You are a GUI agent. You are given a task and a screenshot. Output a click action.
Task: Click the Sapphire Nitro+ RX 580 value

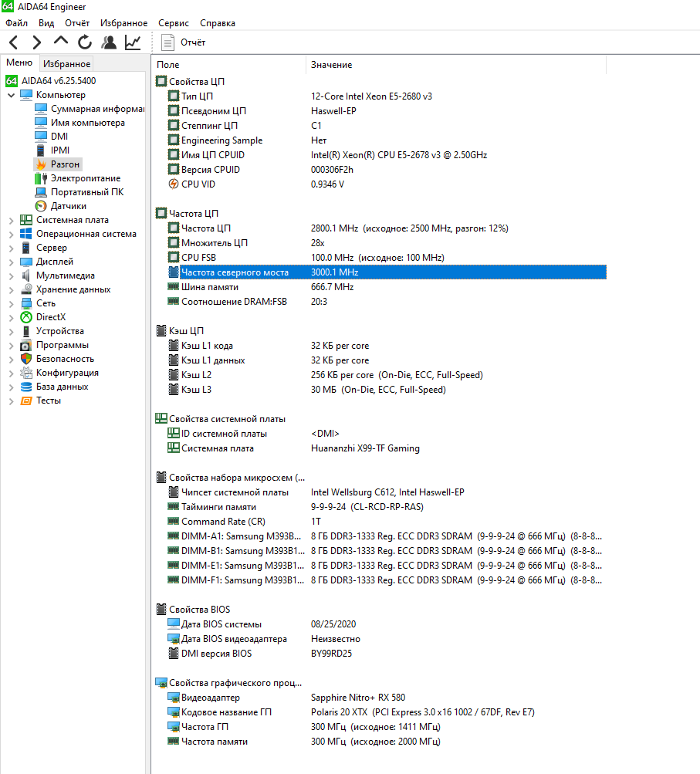coord(358,698)
